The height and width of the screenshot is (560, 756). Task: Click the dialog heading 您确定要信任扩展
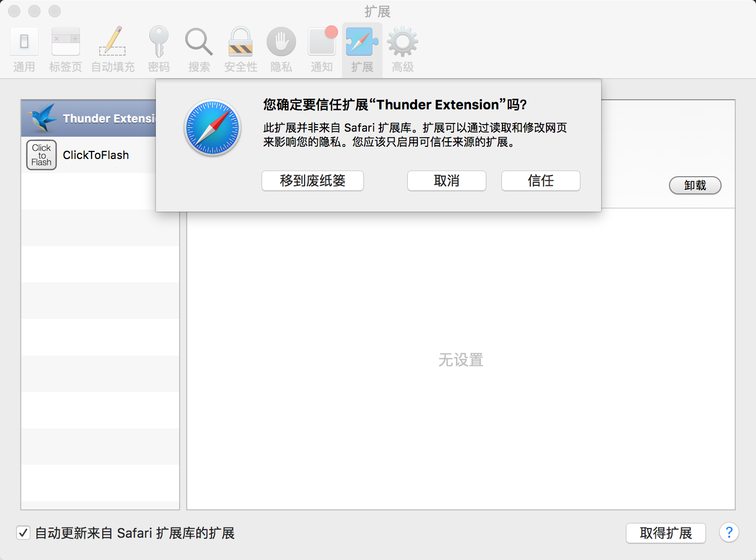pyautogui.click(x=395, y=105)
